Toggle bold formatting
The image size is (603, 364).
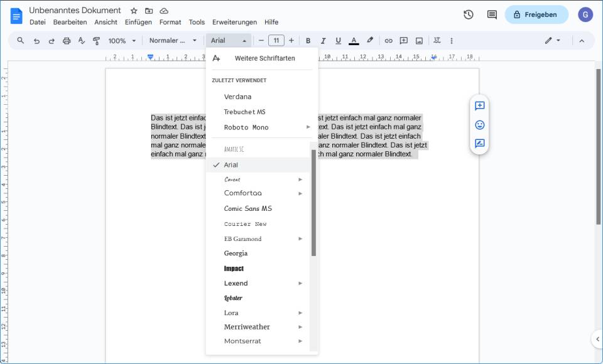click(308, 40)
